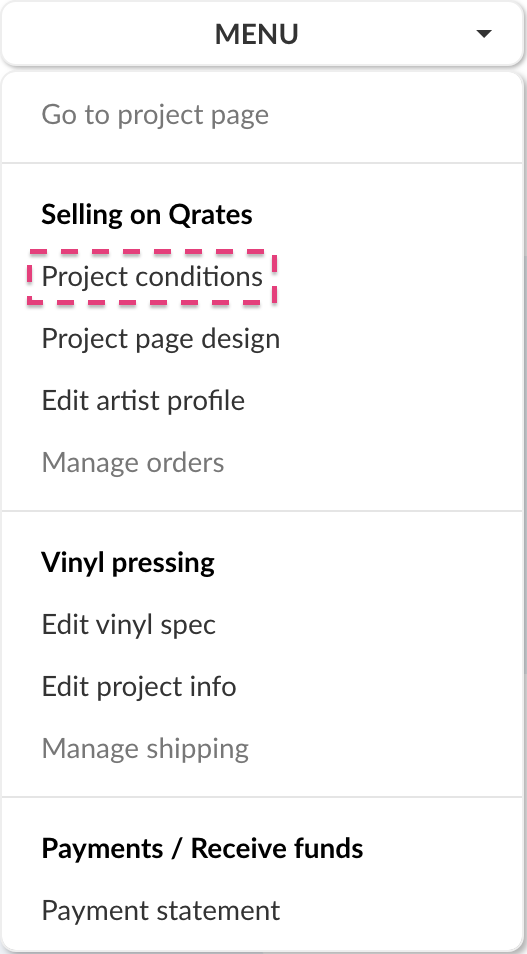Choose Edit project info
527x954 pixels.
pos(139,686)
